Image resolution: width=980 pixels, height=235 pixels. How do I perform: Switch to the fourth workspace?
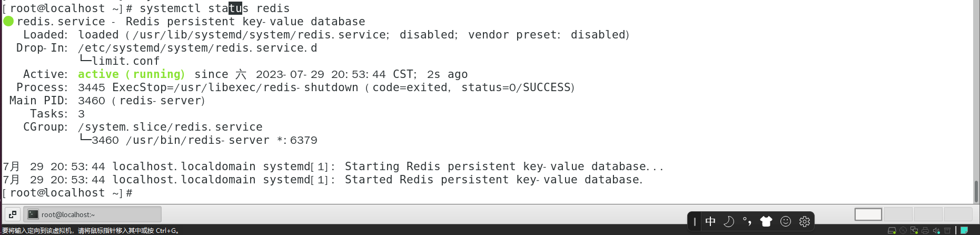pyautogui.click(x=958, y=214)
